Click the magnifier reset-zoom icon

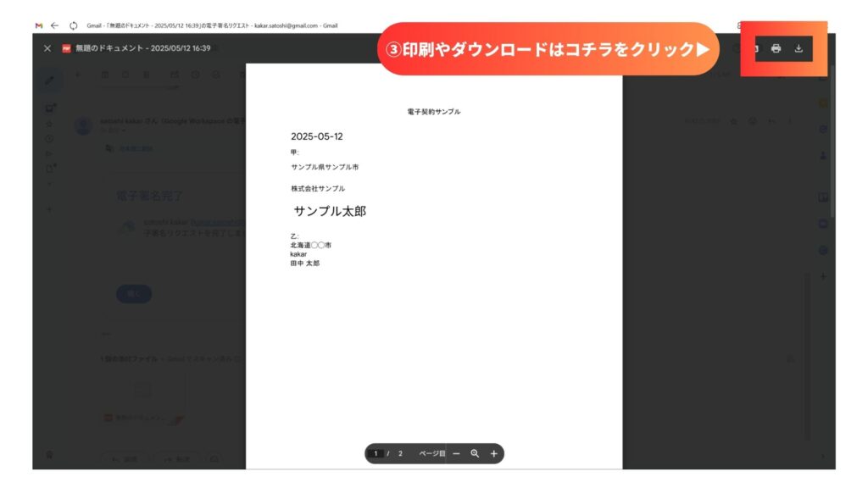point(475,453)
